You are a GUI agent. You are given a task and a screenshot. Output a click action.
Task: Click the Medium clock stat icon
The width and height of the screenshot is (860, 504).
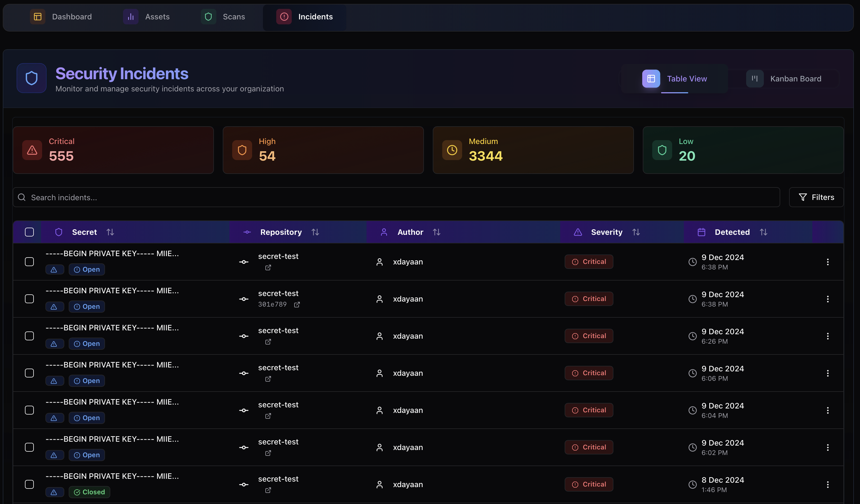(x=452, y=150)
